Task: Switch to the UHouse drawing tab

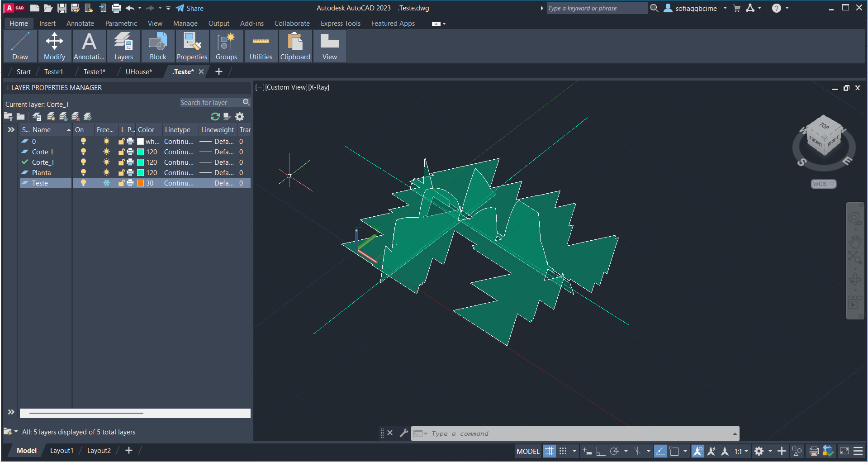Action: click(x=138, y=71)
